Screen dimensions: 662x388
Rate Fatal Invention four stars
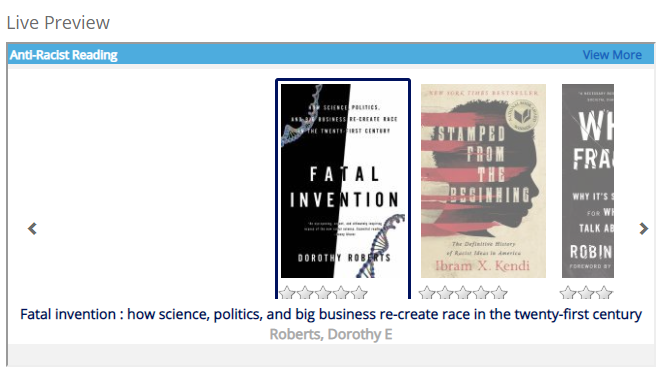click(x=341, y=293)
